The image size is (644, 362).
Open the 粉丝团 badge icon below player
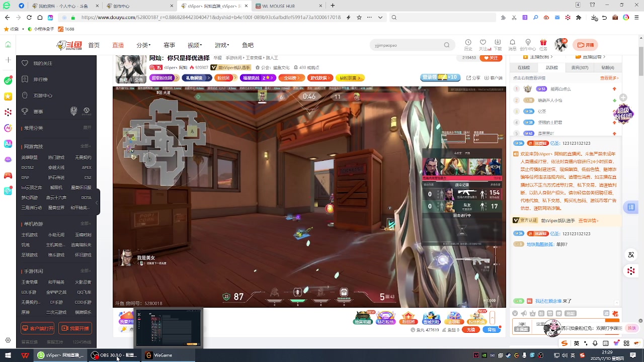tap(409, 318)
